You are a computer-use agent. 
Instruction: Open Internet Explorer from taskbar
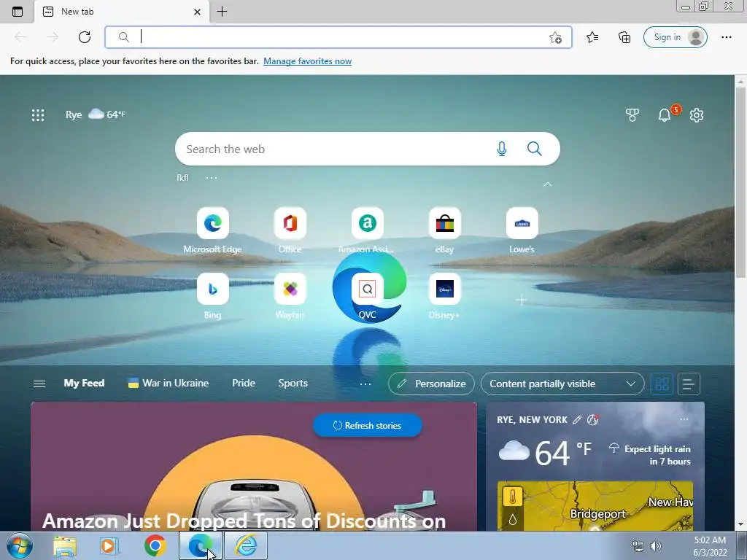(247, 545)
